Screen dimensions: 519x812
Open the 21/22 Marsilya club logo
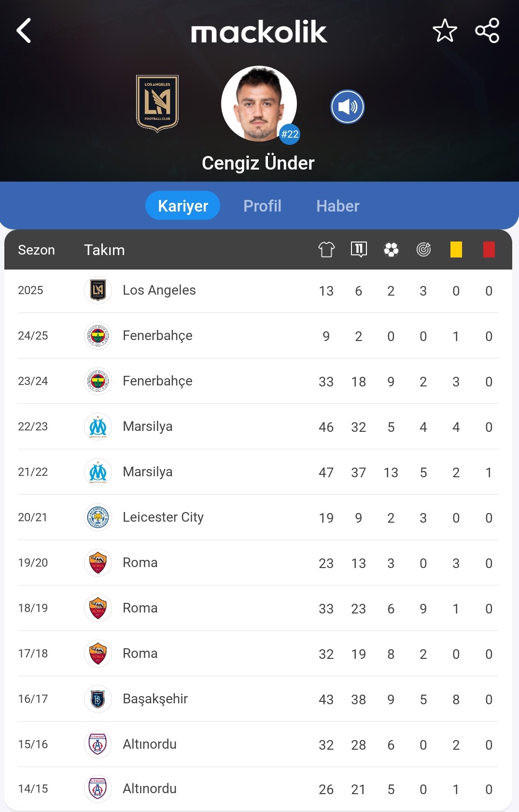98,472
